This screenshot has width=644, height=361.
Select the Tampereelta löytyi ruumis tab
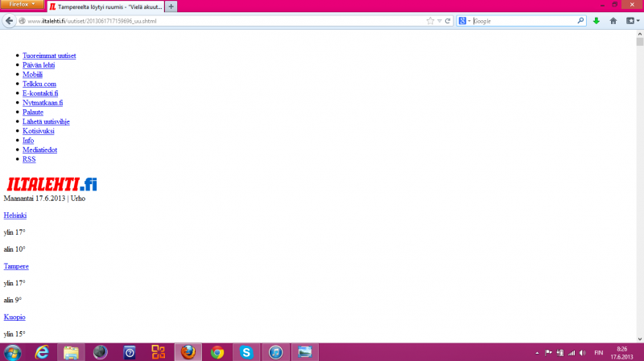click(105, 6)
